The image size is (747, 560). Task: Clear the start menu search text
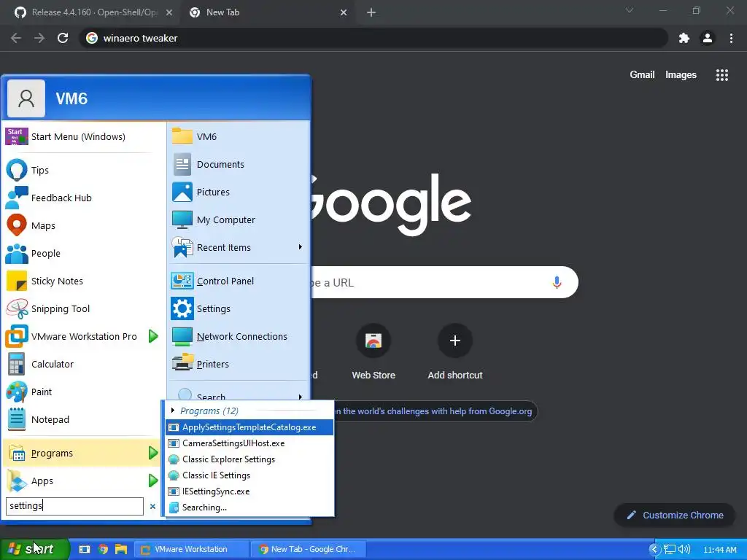coord(152,506)
